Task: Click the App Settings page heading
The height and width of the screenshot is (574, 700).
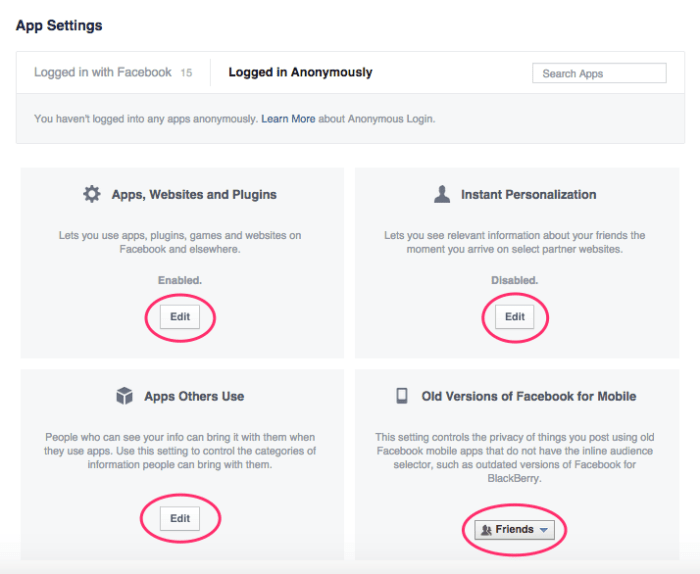Action: pos(59,25)
